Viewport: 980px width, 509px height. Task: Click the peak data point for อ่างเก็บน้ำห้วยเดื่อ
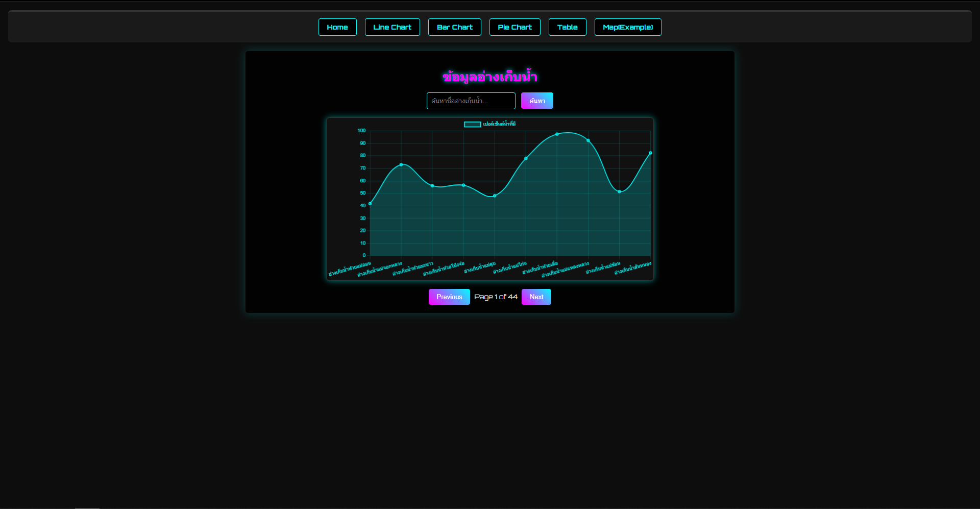pos(556,134)
